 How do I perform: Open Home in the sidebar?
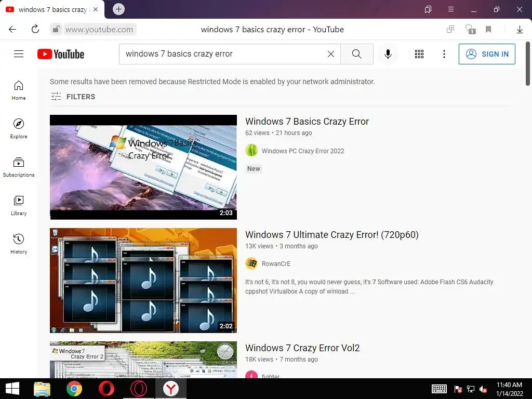tap(19, 90)
